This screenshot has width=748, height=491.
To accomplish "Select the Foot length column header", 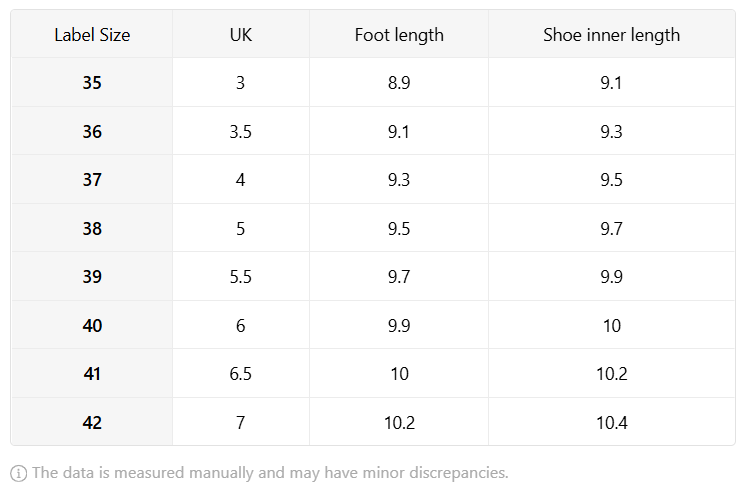I will coord(399,35).
